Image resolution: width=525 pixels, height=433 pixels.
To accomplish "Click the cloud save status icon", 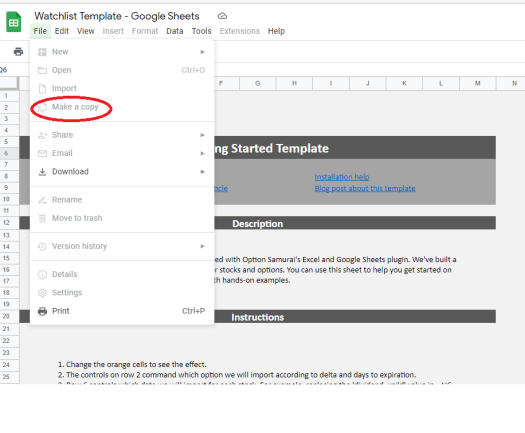I will point(222,16).
